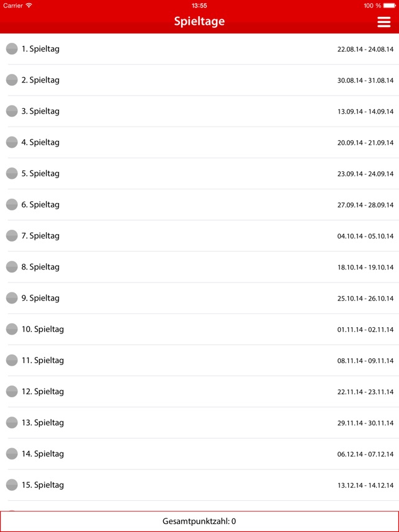Image resolution: width=399 pixels, height=532 pixels.
Task: Select matchday 13. Spieltag
Action: [200, 423]
